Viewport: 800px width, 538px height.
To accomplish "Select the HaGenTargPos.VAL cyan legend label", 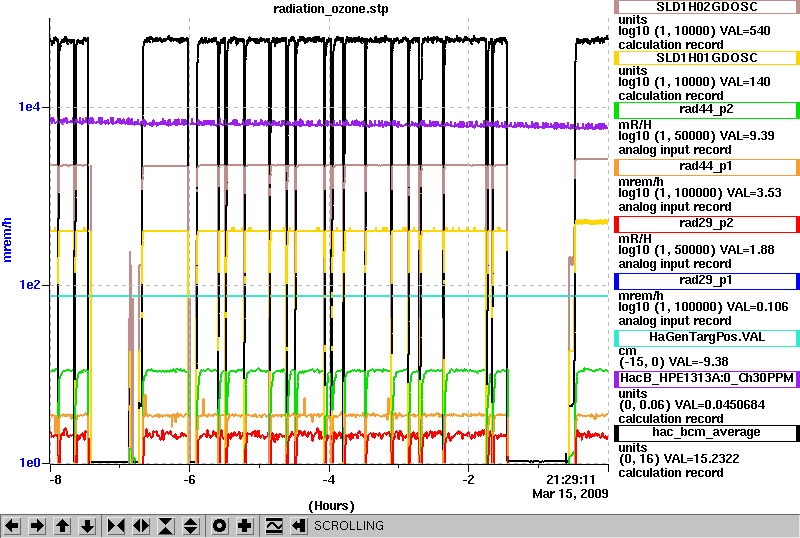I will click(x=707, y=337).
